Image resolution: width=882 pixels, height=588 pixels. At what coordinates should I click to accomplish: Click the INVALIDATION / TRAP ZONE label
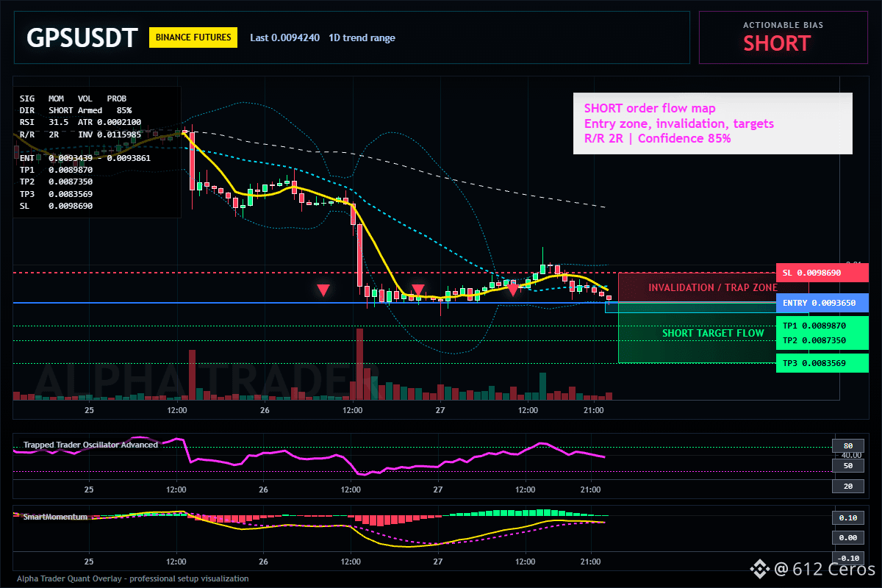click(713, 287)
